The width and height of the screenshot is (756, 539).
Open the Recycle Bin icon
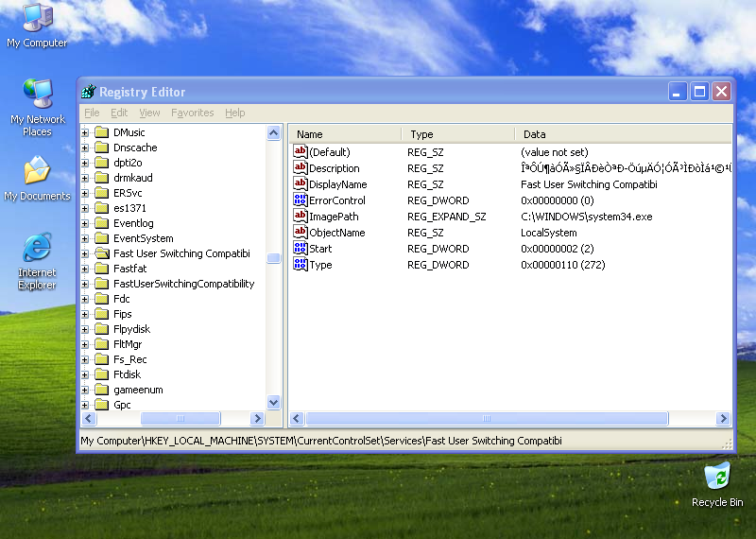[x=717, y=484]
